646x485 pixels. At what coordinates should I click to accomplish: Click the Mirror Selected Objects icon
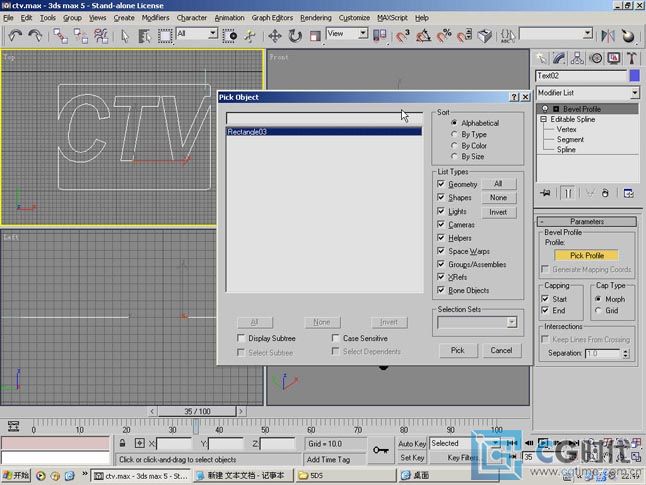tap(608, 36)
